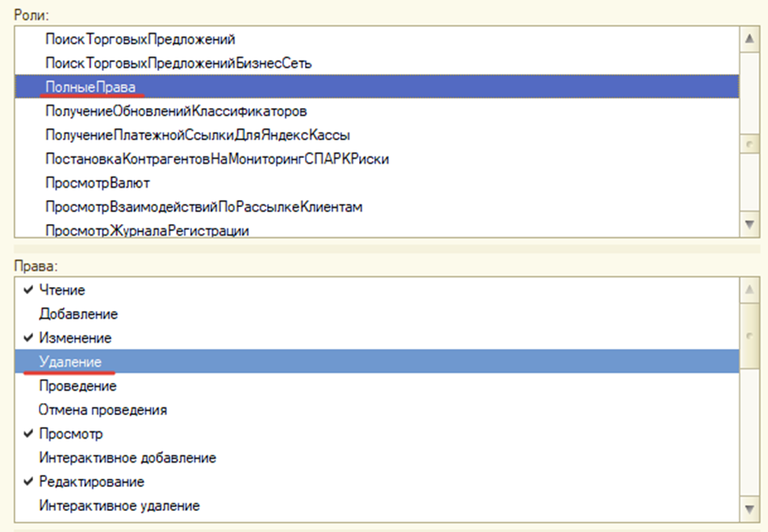This screenshot has height=532, width=768.
Task: Select the ПросмотрВалют role
Action: 97,183
